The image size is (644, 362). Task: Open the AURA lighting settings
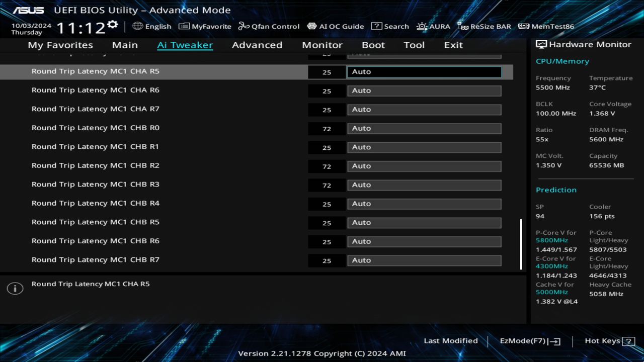tap(433, 26)
